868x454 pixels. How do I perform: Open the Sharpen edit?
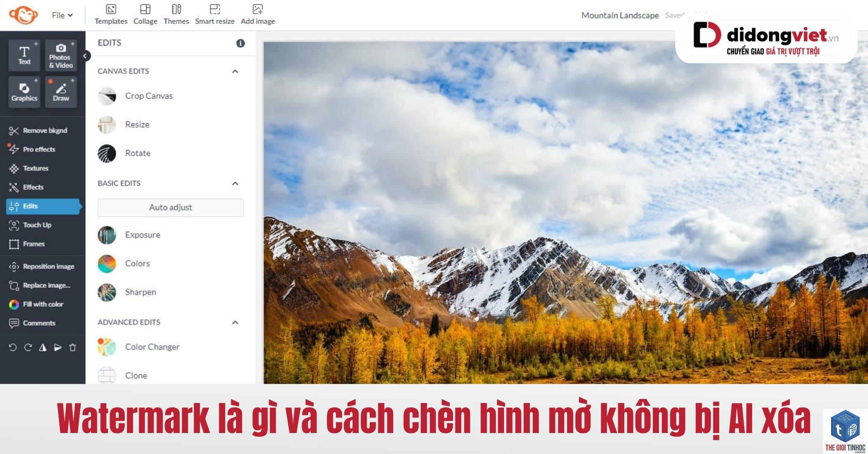click(127, 292)
